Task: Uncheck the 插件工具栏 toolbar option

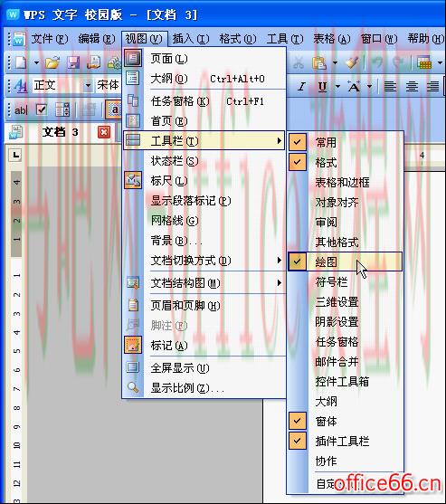Action: pyautogui.click(x=345, y=441)
